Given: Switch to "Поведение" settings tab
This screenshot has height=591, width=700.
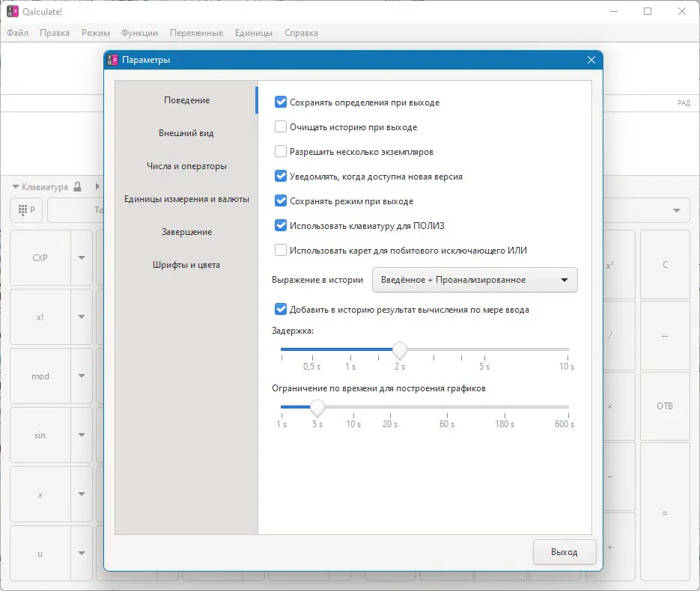Looking at the screenshot, I should click(186, 100).
